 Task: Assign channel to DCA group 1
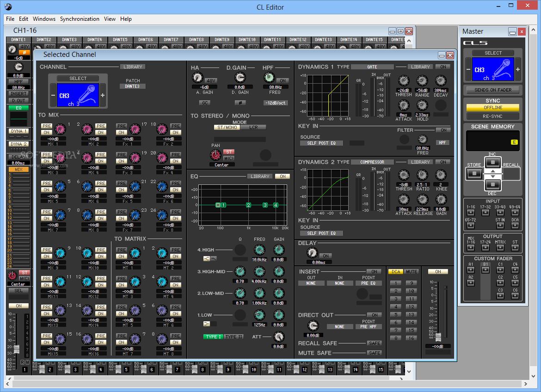396,283
